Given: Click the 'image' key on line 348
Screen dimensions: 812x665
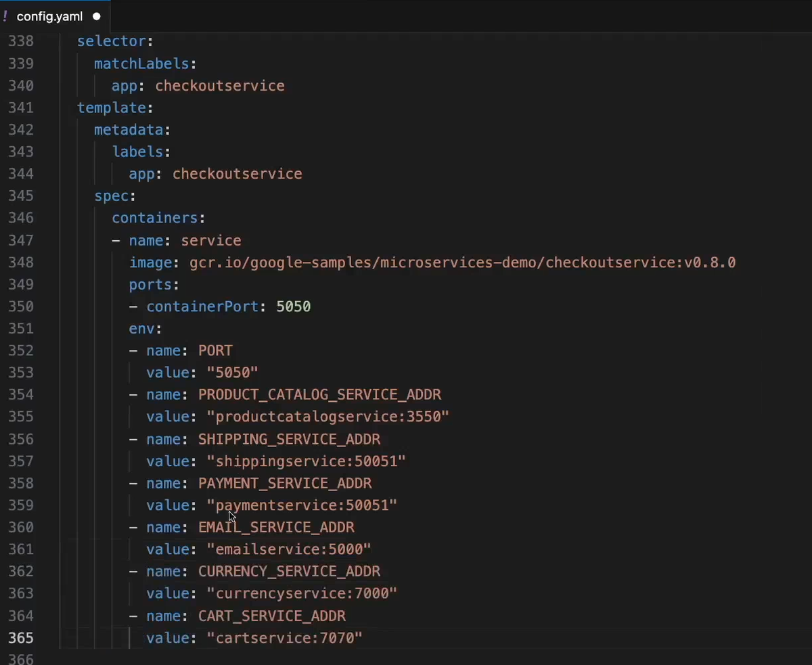Looking at the screenshot, I should click(150, 262).
